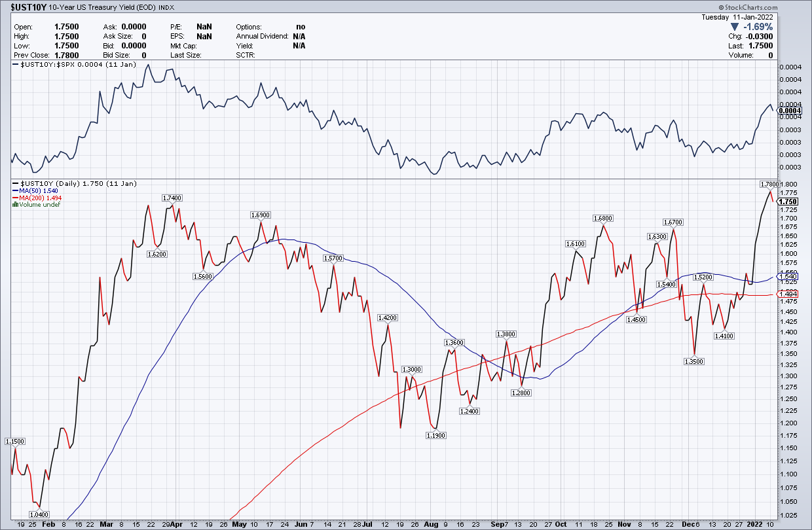
Task: Click the 'Aug' month on the x-axis
Action: 430,524
